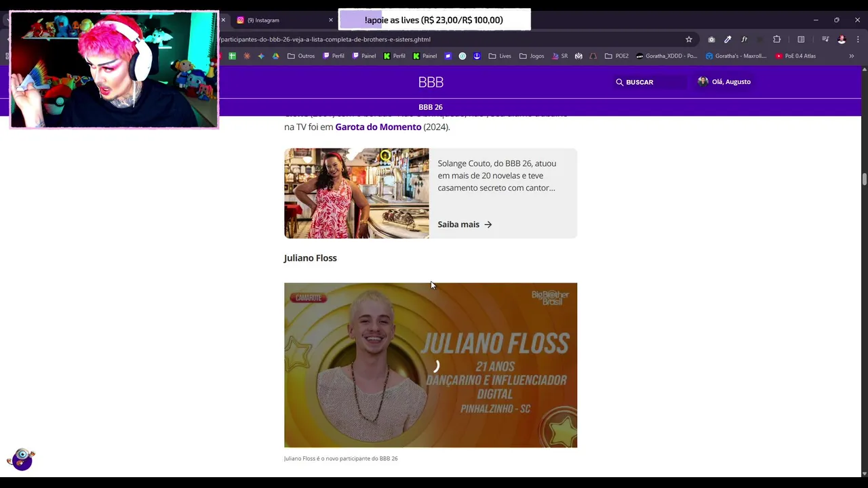
Task: Click the mascot widget icon bottom-left
Action: [22, 459]
